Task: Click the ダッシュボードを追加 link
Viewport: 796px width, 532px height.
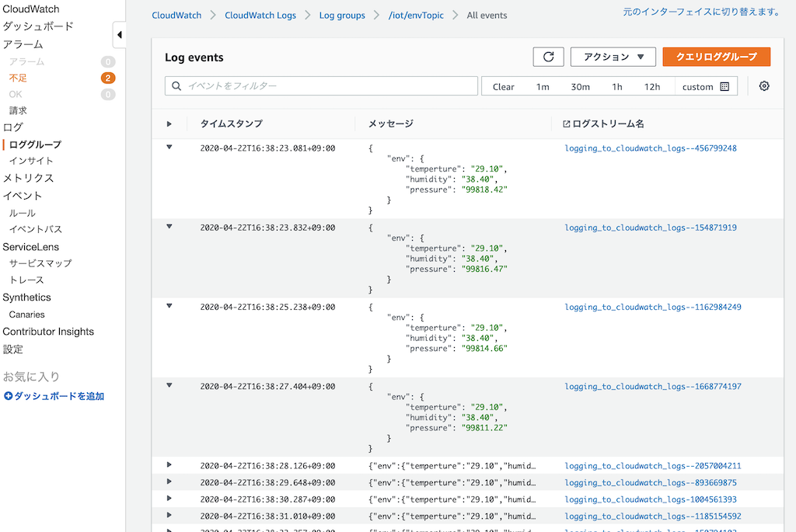Action: tap(59, 396)
